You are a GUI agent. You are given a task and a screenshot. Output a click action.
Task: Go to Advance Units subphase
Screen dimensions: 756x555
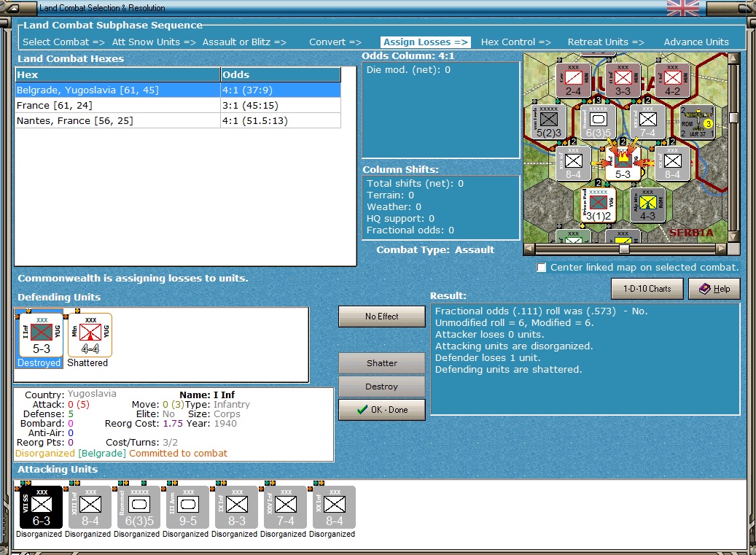tap(696, 42)
